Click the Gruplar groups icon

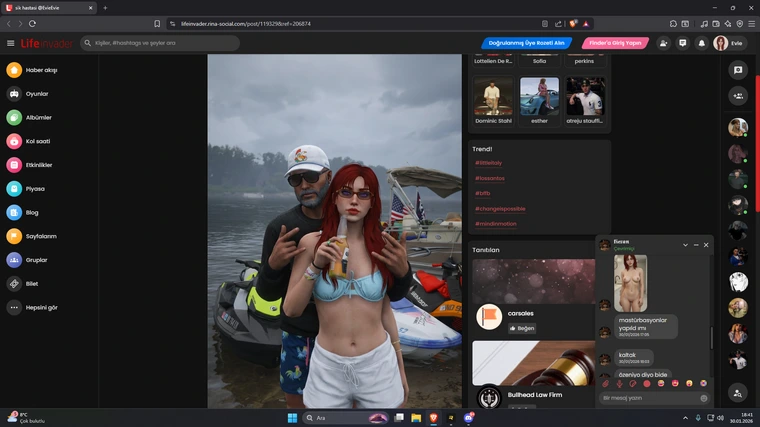point(14,260)
